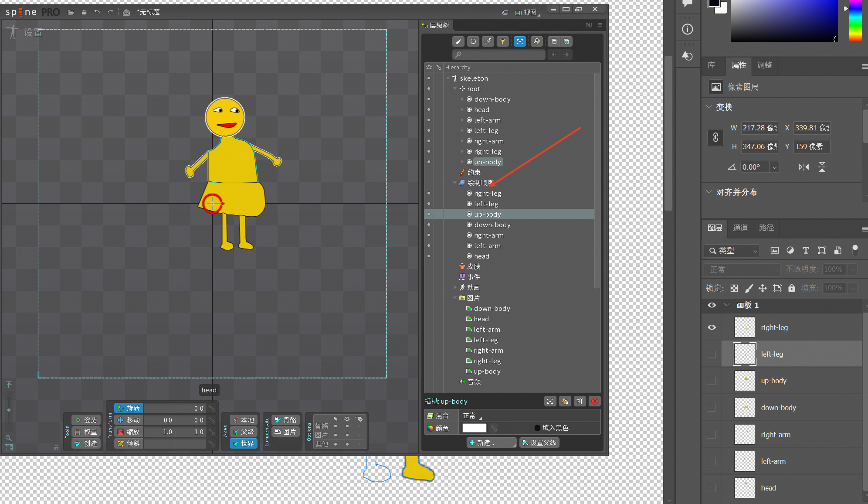Click the find-and-replace magnifier icon in hierarchy toolbar

(x=537, y=41)
